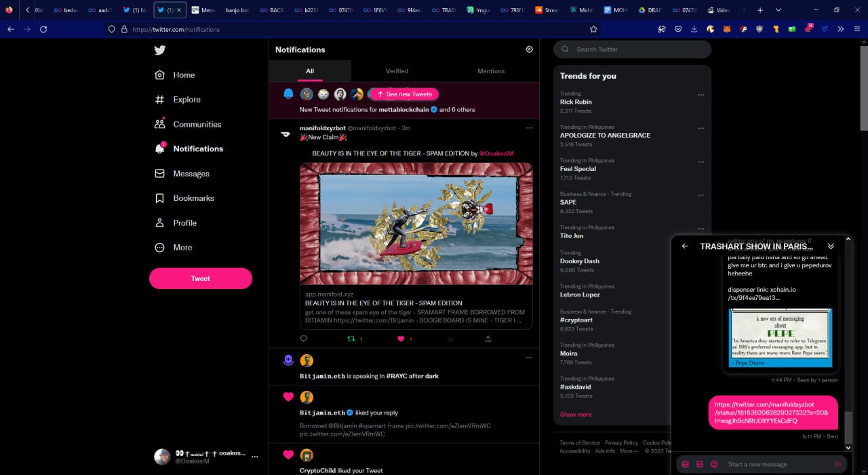The height and width of the screenshot is (475, 868).
Task: Open app.manifold.xyz link card
Action: [x=416, y=307]
